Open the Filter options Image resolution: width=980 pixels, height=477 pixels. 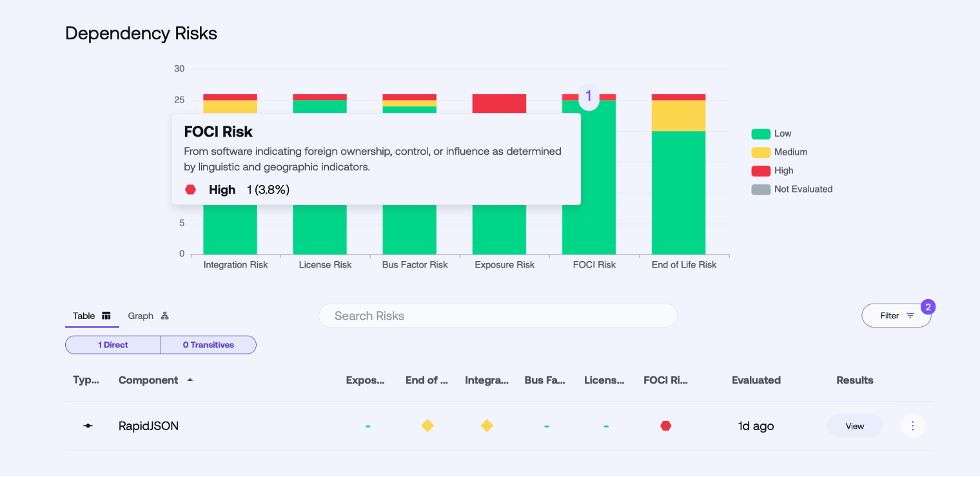click(896, 316)
